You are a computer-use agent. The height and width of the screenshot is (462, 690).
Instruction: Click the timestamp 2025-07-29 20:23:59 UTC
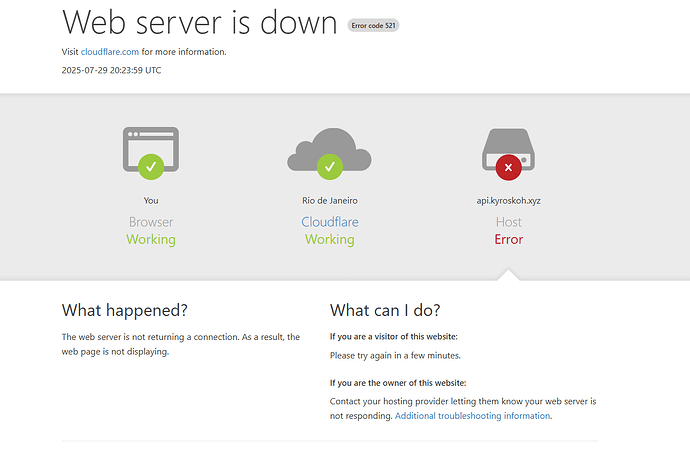coord(111,70)
